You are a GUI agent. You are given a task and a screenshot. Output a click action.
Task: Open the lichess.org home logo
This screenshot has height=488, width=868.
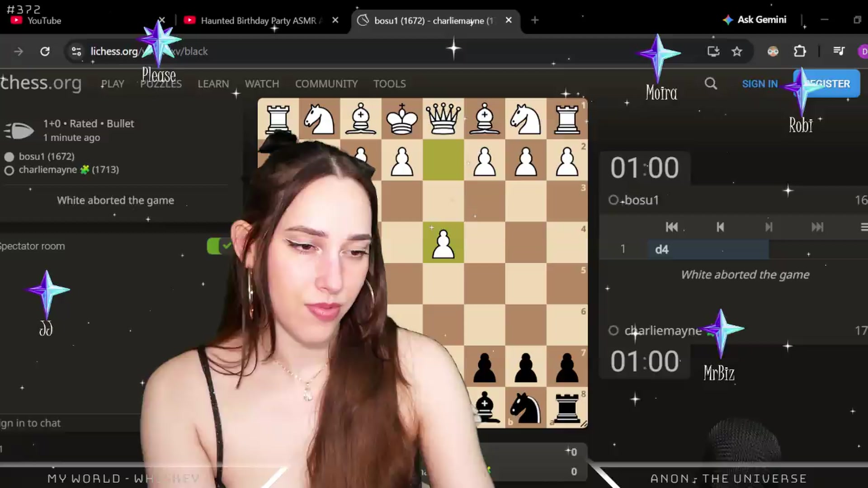(41, 83)
